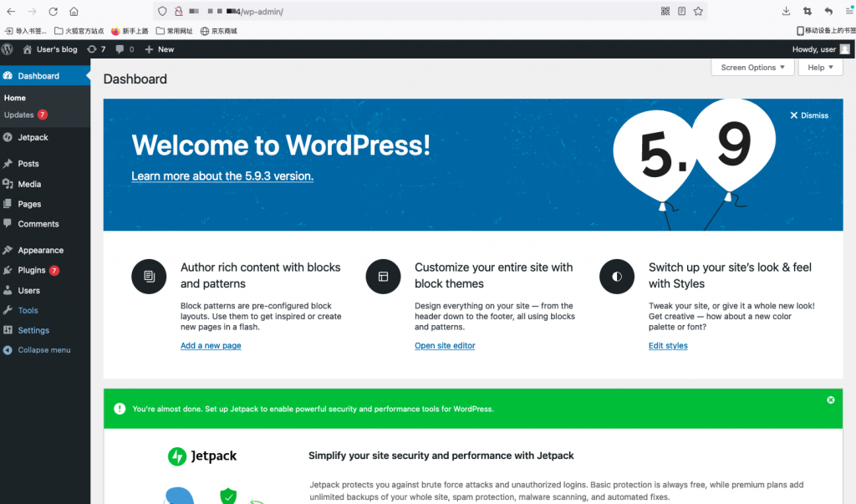Open the QR code icon in address bar
The height and width of the screenshot is (504, 856).
[x=665, y=11]
